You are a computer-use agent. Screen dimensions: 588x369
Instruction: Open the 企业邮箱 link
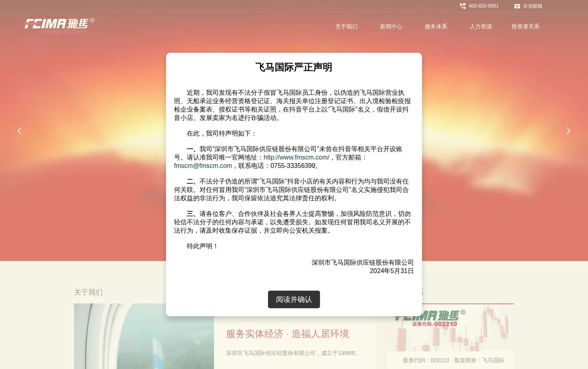tap(533, 6)
